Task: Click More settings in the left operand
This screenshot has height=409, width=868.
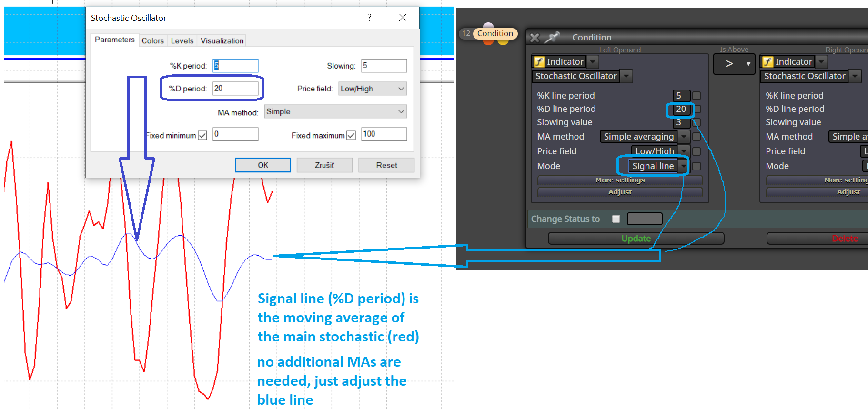Action: tap(620, 180)
